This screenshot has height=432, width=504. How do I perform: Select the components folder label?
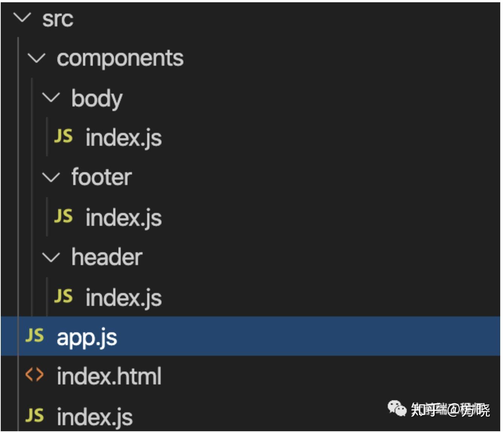(120, 58)
